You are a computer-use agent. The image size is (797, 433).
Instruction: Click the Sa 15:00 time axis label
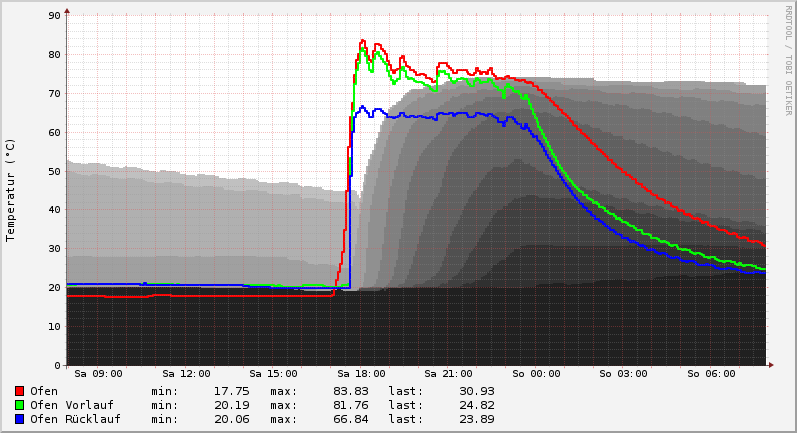pyautogui.click(x=272, y=374)
